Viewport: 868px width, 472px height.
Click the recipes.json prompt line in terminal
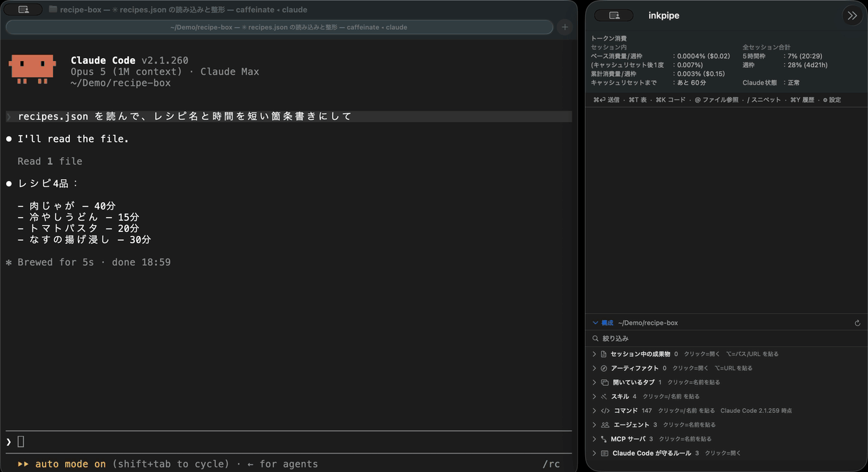coord(288,116)
